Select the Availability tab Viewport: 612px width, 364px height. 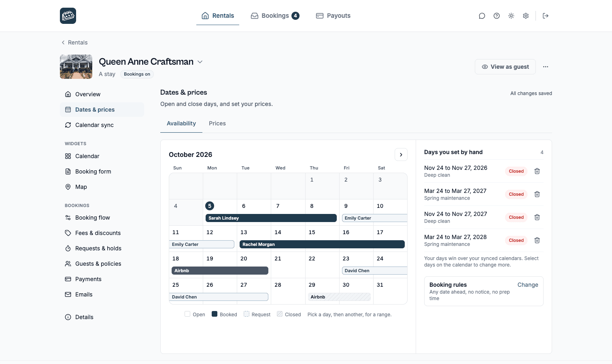point(181,123)
